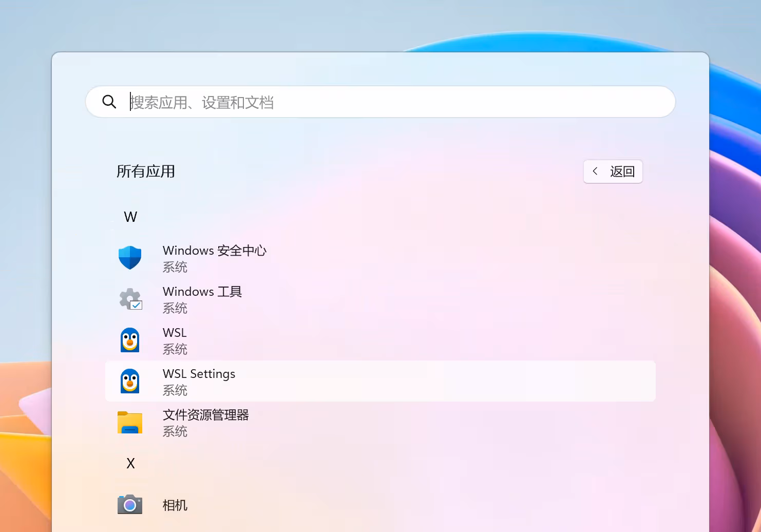
Task: Click the WSL Settings label text
Action: click(199, 374)
